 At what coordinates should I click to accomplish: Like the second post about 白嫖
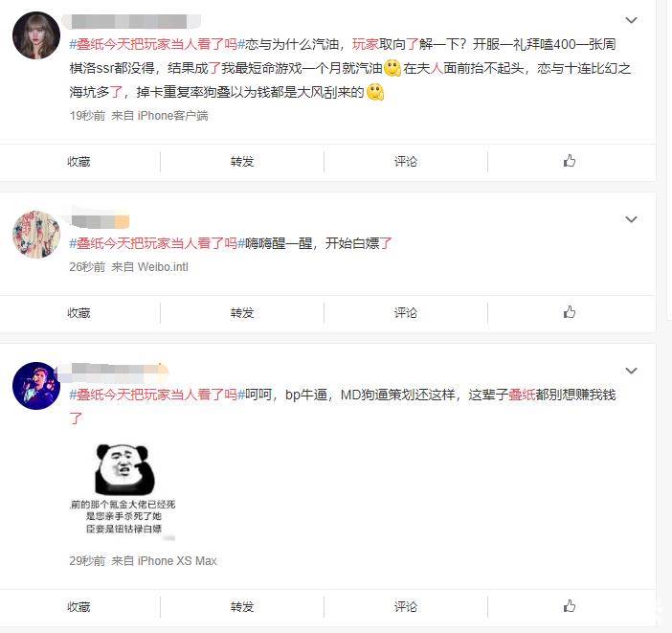pyautogui.click(x=570, y=312)
